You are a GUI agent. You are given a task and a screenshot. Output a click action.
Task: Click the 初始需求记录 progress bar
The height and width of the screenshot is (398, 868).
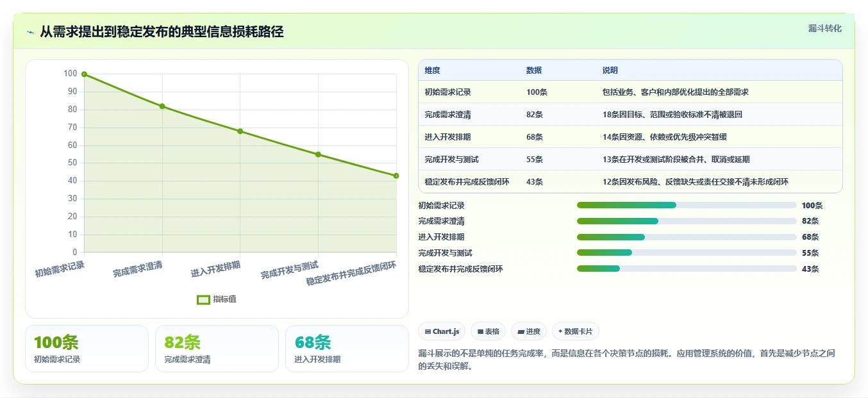pyautogui.click(x=687, y=205)
